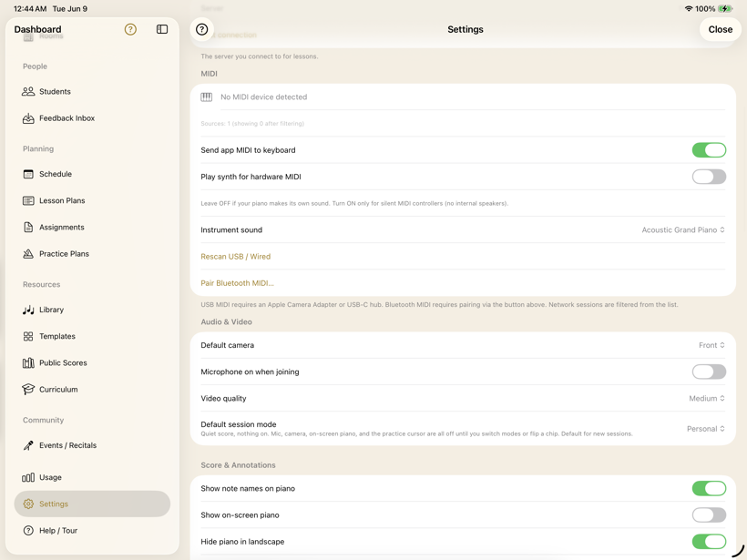Click the Help / Tour question icon
The height and width of the screenshot is (560, 747).
point(28,531)
